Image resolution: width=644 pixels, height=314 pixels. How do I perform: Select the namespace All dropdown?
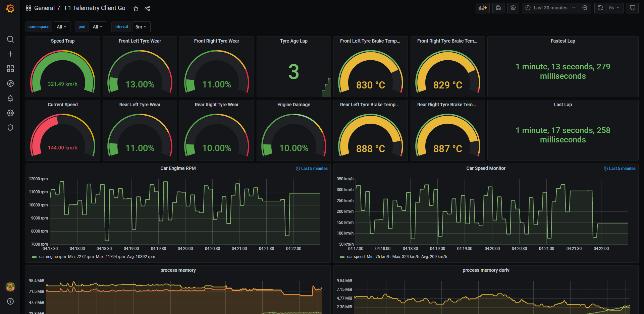tap(62, 27)
